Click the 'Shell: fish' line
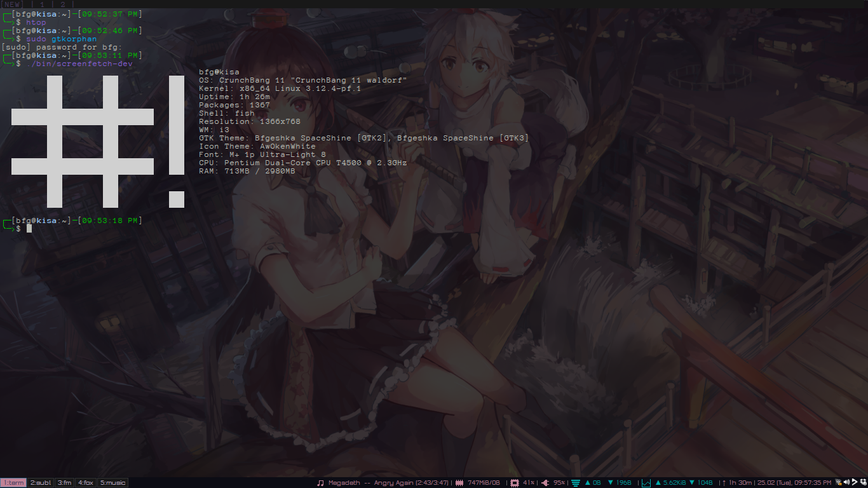This screenshot has height=488, width=868. [227, 113]
